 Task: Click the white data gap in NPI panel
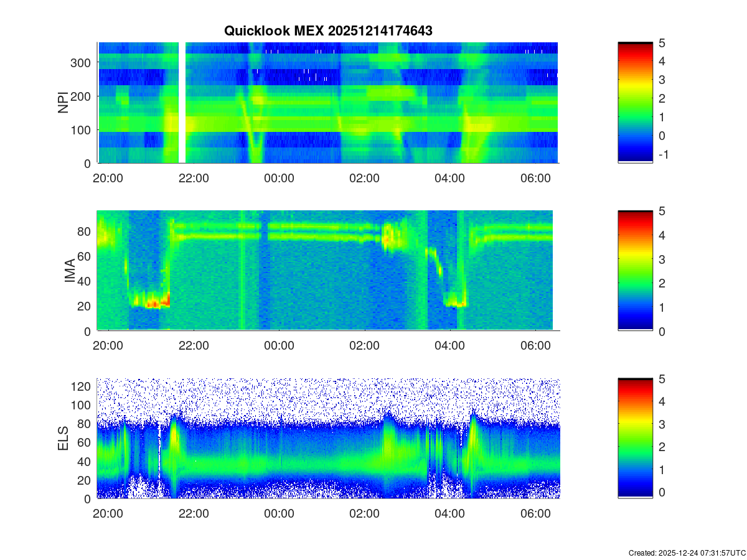[x=182, y=103]
